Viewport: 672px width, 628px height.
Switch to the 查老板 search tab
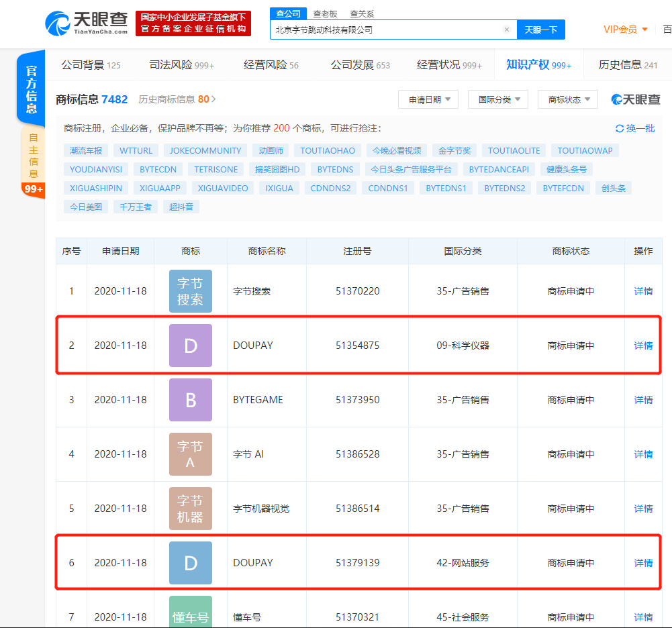tap(325, 14)
